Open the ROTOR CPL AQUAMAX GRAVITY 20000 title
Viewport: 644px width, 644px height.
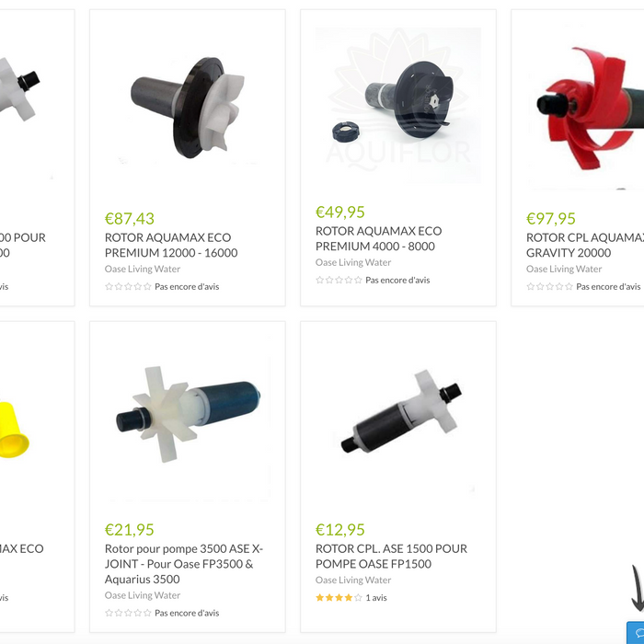[585, 246]
